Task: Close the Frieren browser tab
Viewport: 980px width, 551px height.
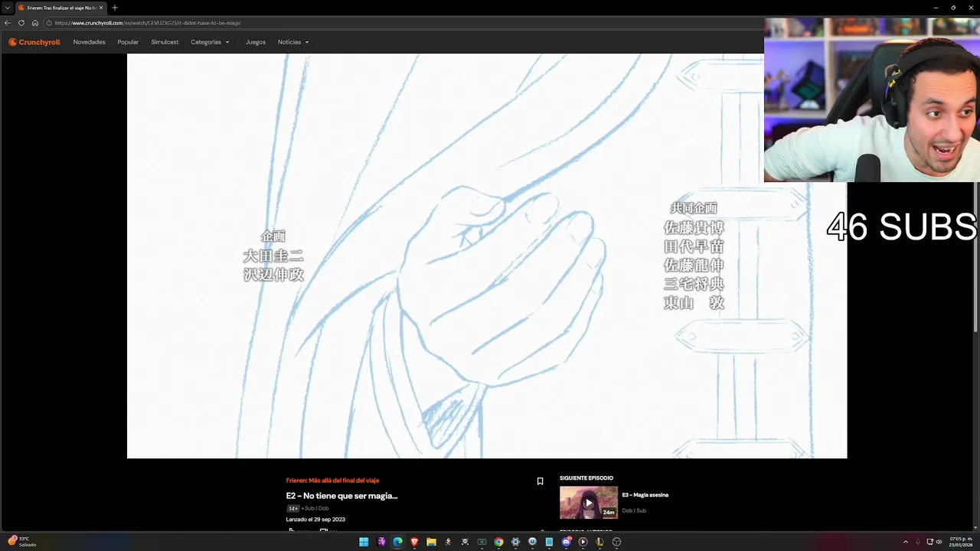Action: (x=101, y=8)
